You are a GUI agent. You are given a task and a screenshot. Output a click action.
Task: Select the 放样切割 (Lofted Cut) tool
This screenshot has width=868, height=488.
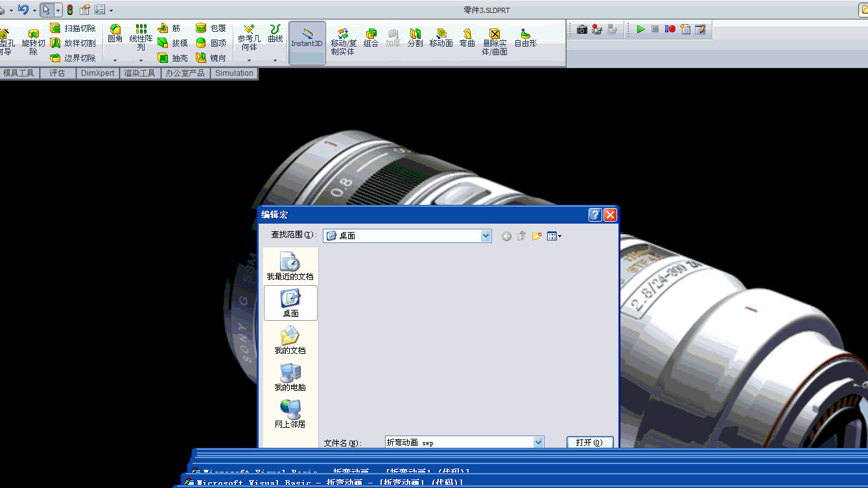tap(73, 43)
